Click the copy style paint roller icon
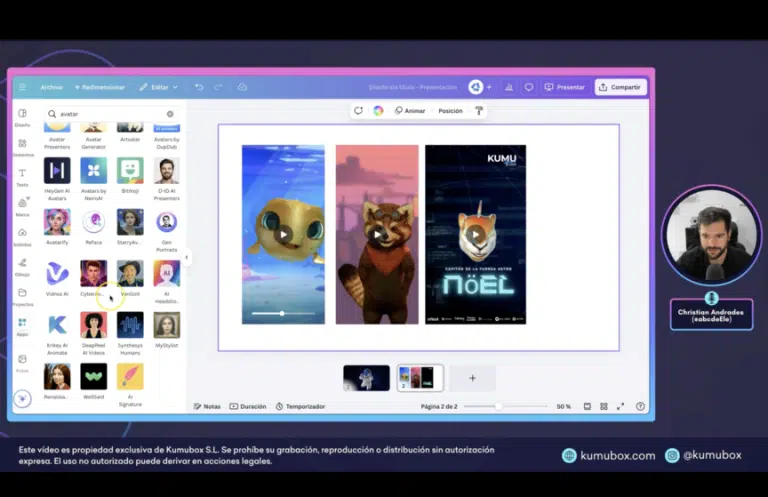 coord(479,111)
